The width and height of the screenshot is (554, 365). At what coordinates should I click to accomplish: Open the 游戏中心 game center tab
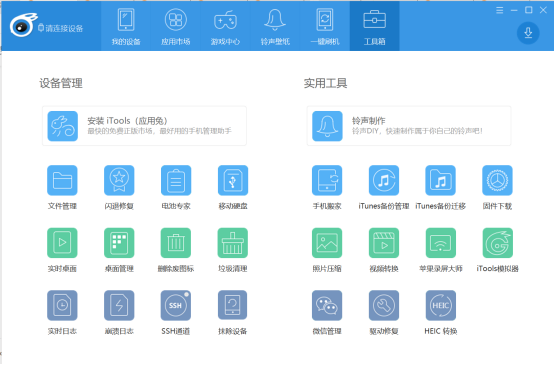point(225,27)
